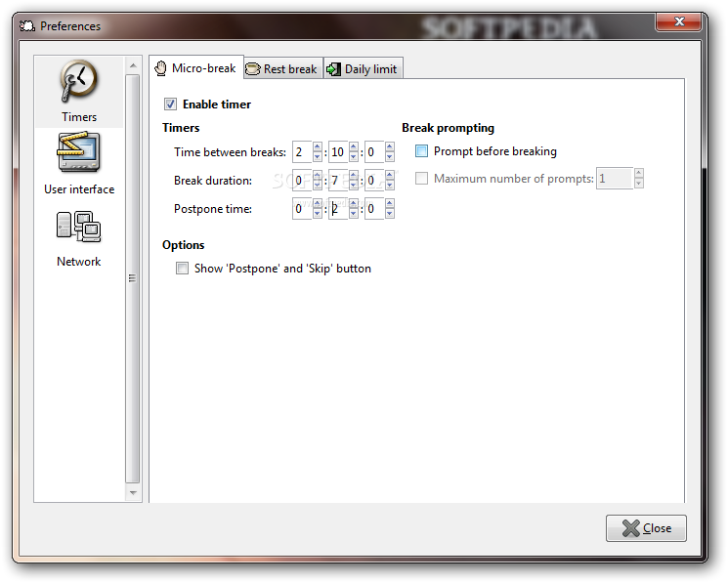Image resolution: width=728 pixels, height=583 pixels.
Task: Decrease Postpone time minutes
Action: pos(354,213)
